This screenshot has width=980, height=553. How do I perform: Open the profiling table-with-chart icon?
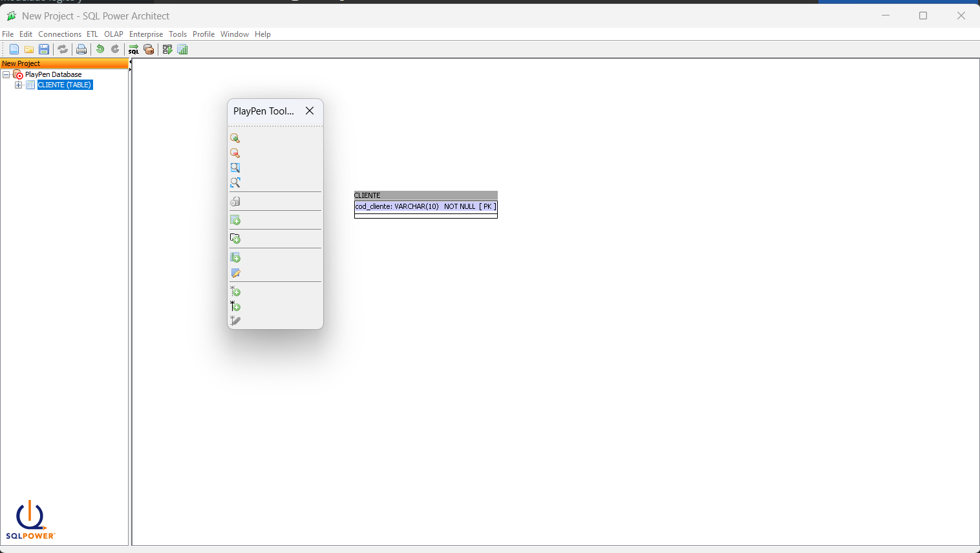tap(182, 49)
